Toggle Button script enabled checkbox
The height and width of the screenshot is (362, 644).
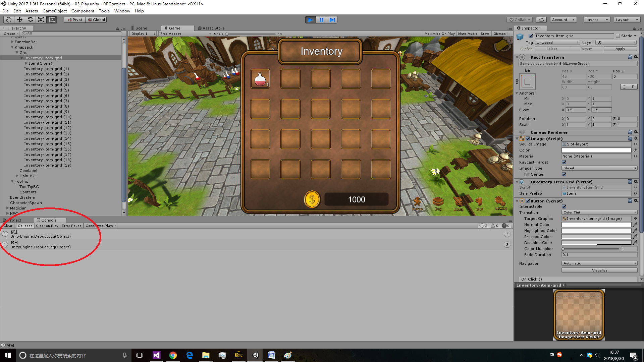pyautogui.click(x=528, y=201)
